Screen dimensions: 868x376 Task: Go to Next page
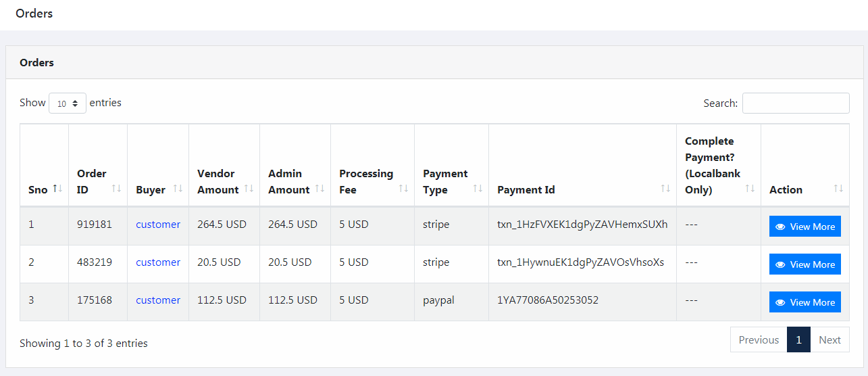(x=829, y=339)
